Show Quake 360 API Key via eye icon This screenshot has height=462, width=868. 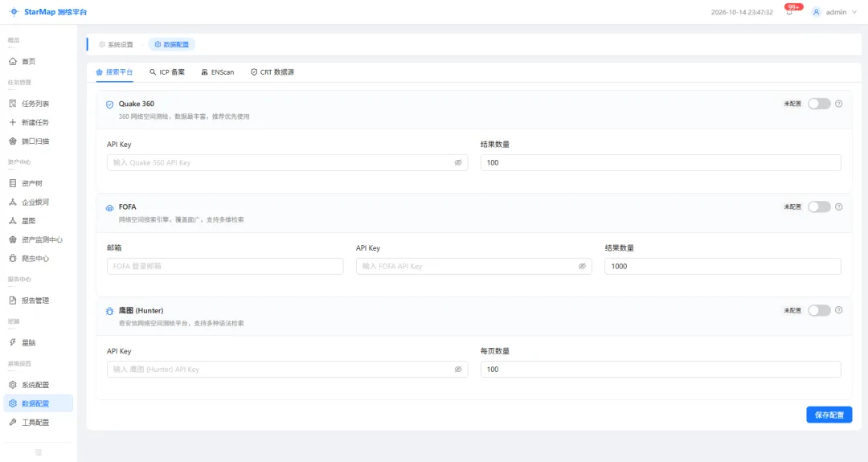pyautogui.click(x=458, y=162)
